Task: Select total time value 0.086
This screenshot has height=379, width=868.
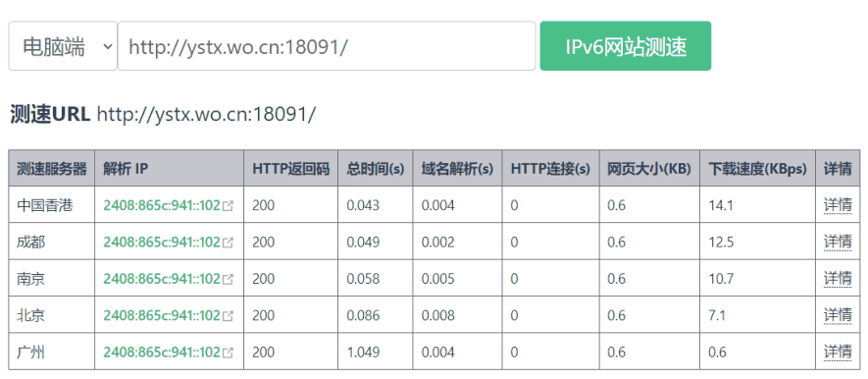Action: point(363,315)
